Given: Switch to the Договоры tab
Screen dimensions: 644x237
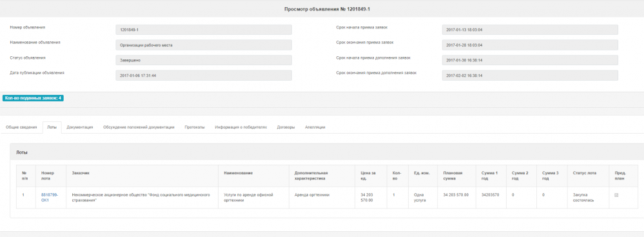Looking at the screenshot, I should click(x=286, y=128).
